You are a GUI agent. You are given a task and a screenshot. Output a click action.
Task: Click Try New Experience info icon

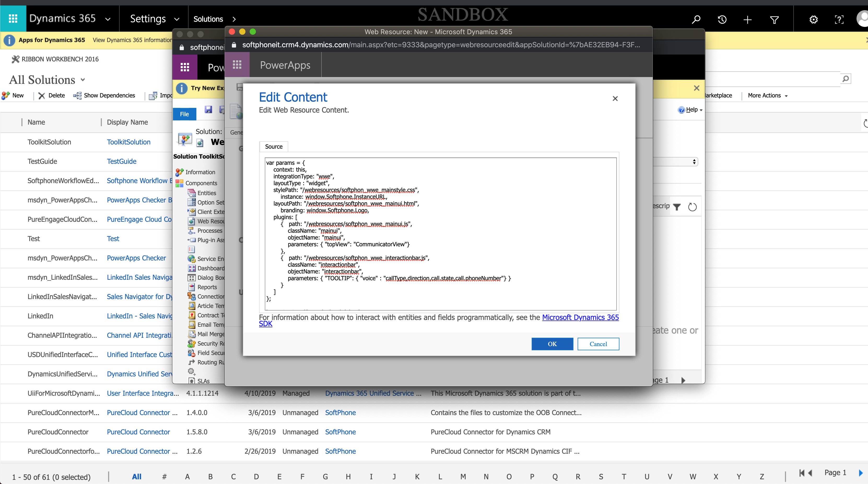pos(182,88)
